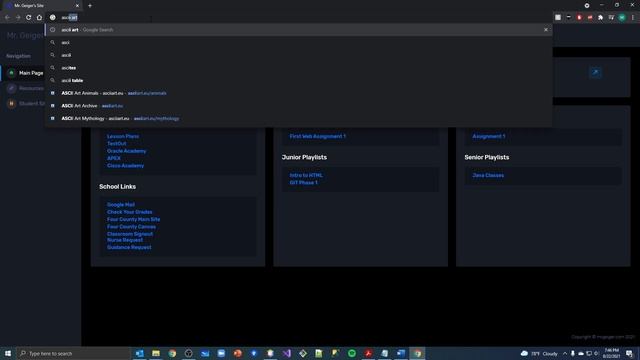The image size is (640, 360).
Task: Open the TestOut link
Action: tap(117, 144)
